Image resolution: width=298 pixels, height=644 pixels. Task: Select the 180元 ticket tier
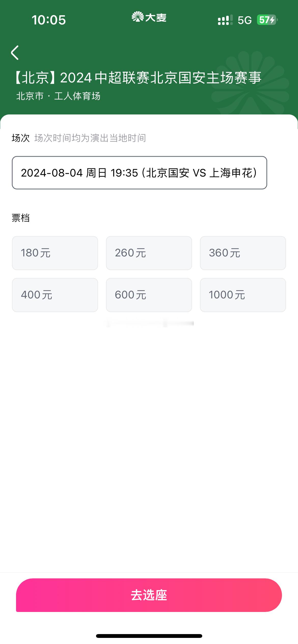55,253
